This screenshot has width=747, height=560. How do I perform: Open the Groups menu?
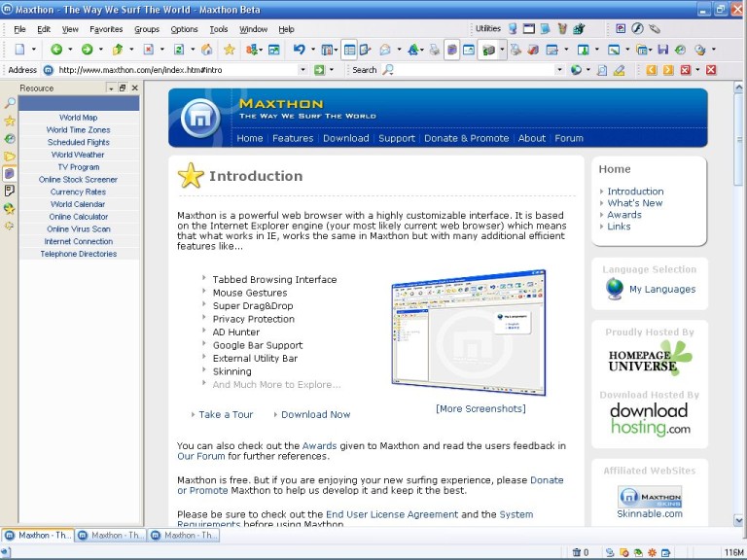[147, 29]
